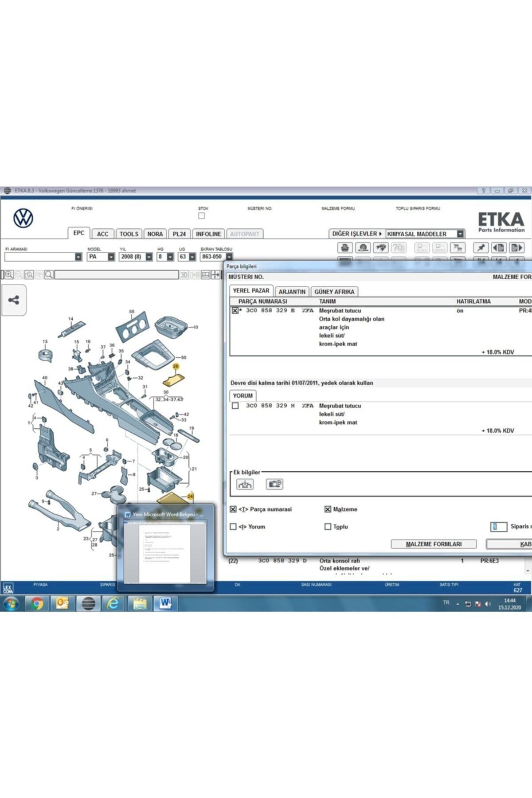Image resolution: width=532 pixels, height=798 pixels.
Task: Enable the Toplu checkbox
Action: [x=328, y=527]
